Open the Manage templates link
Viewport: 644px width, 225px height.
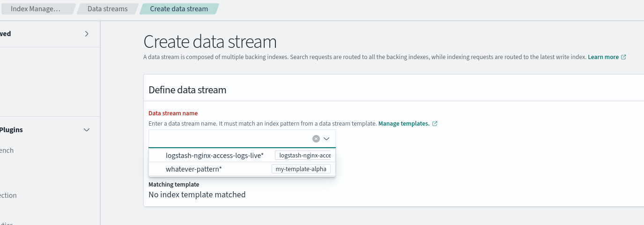tap(404, 124)
